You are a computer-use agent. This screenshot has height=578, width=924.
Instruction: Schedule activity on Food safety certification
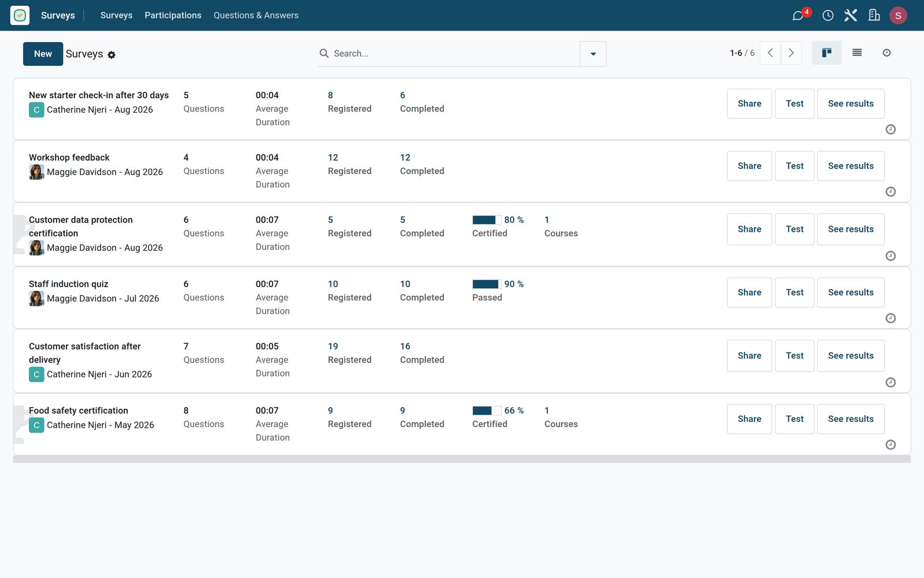pos(891,445)
